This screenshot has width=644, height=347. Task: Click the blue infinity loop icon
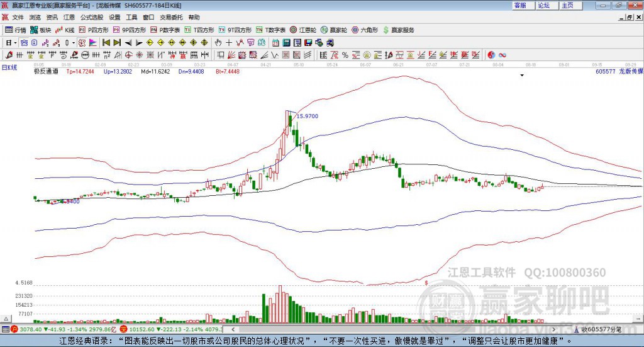click(x=502, y=55)
